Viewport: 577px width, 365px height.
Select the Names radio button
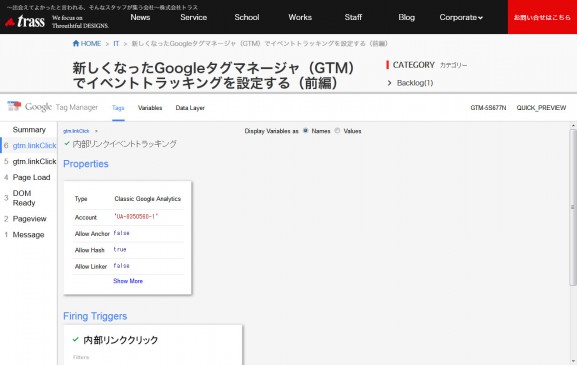coord(305,131)
